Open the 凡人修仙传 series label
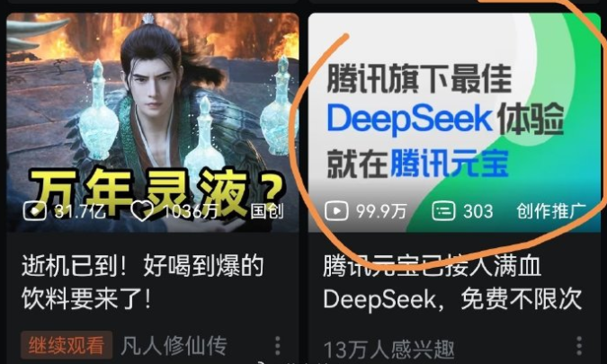Screen dimensions: 607x364 click(x=174, y=345)
